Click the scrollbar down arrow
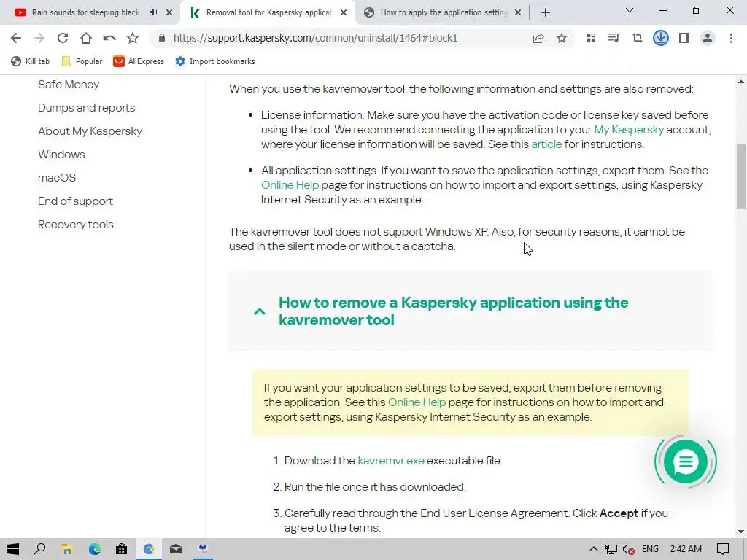Screen dimensions: 747x560 [741, 532]
